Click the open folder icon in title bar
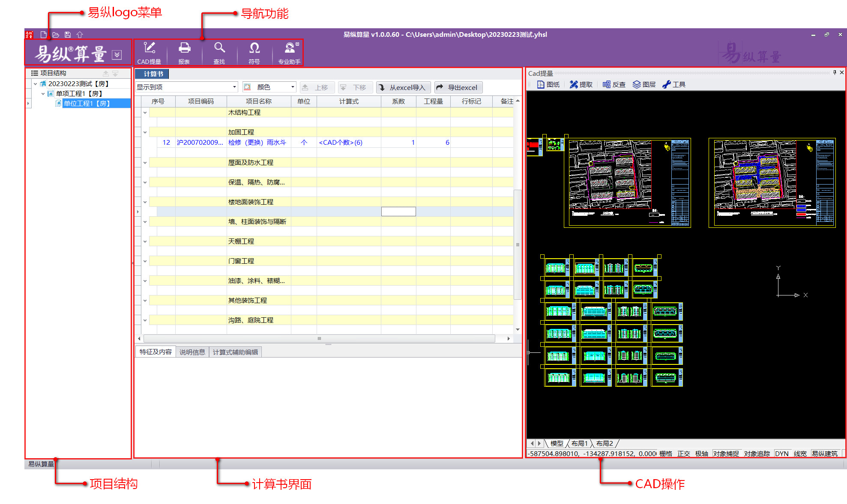Screen dimensions: 847x504 point(56,35)
